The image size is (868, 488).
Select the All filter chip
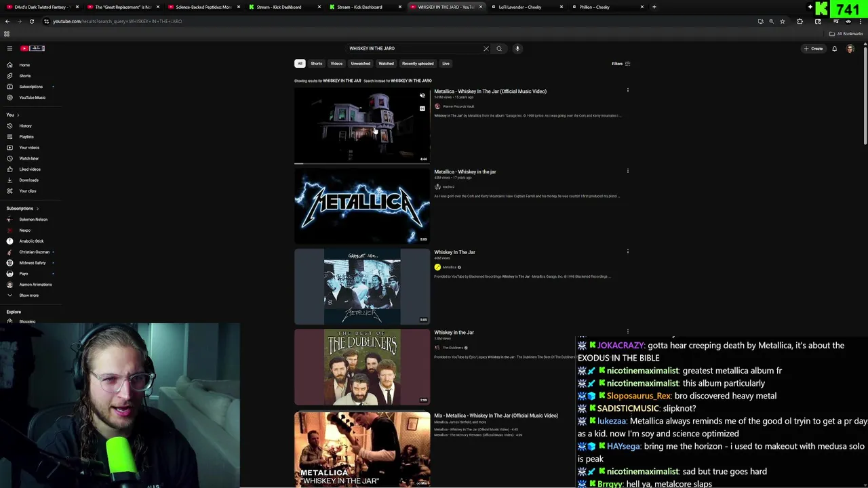300,64
